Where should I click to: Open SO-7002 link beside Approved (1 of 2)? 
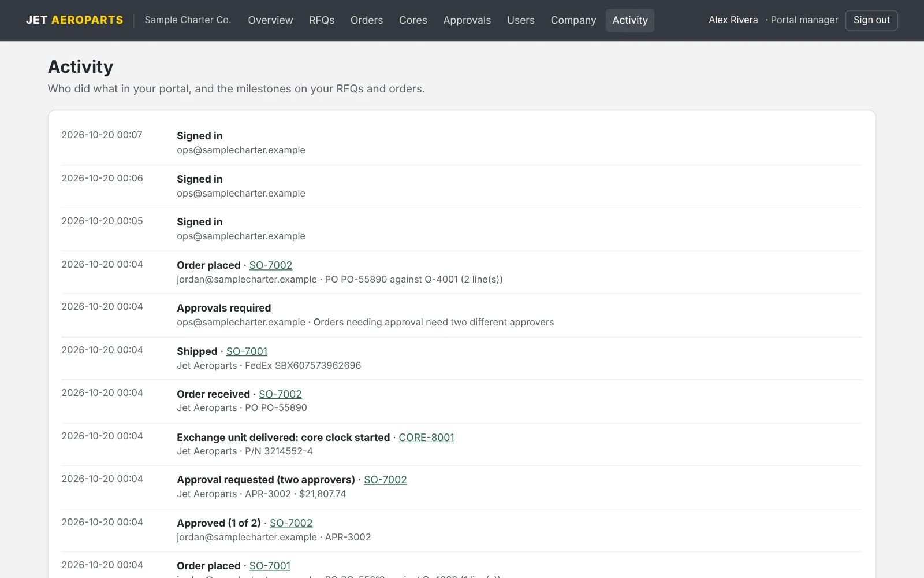pos(291,523)
